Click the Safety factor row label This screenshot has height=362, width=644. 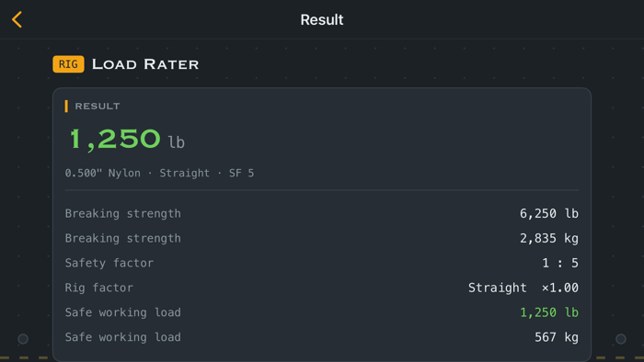109,263
